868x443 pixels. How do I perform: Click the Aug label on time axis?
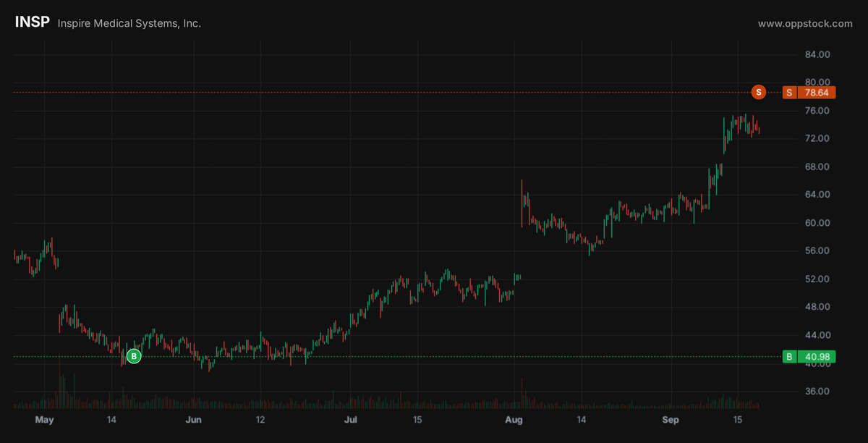point(514,420)
